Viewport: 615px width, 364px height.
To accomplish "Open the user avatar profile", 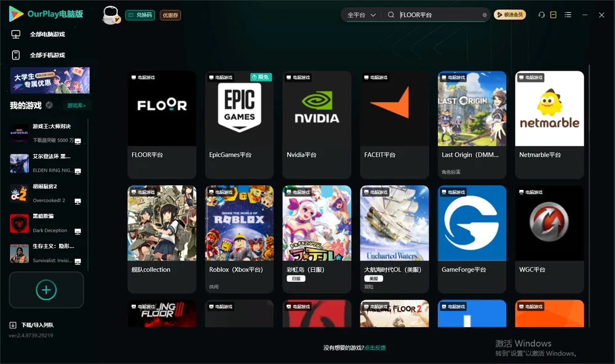I will tap(111, 15).
